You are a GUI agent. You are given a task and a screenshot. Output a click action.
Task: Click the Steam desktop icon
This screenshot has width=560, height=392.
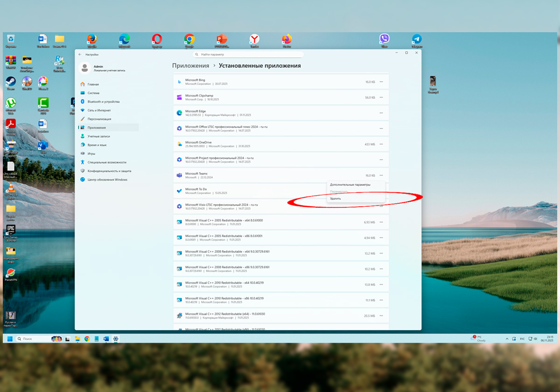(10, 82)
